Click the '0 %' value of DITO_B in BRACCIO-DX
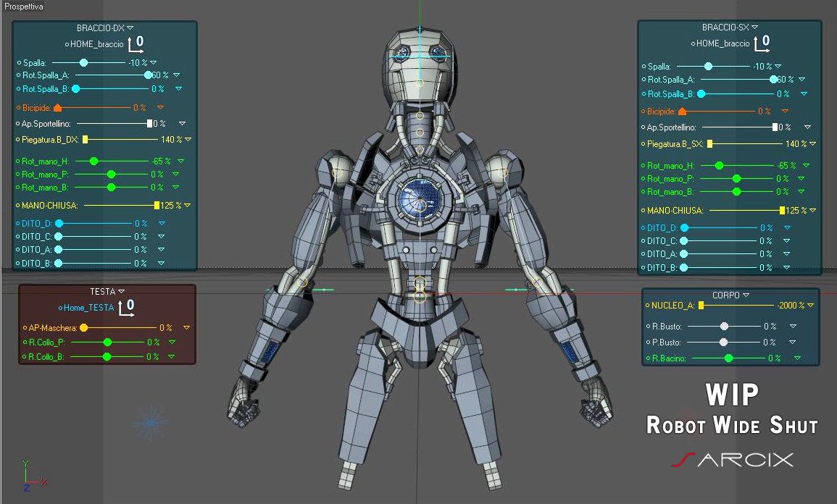Viewport: 837px width, 504px height. point(141,264)
